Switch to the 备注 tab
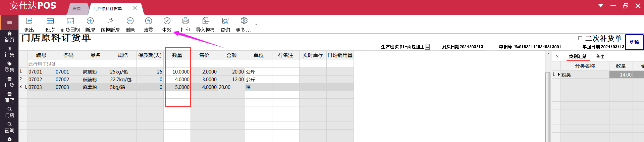Screen dimensions: 644x142 coord(600,56)
